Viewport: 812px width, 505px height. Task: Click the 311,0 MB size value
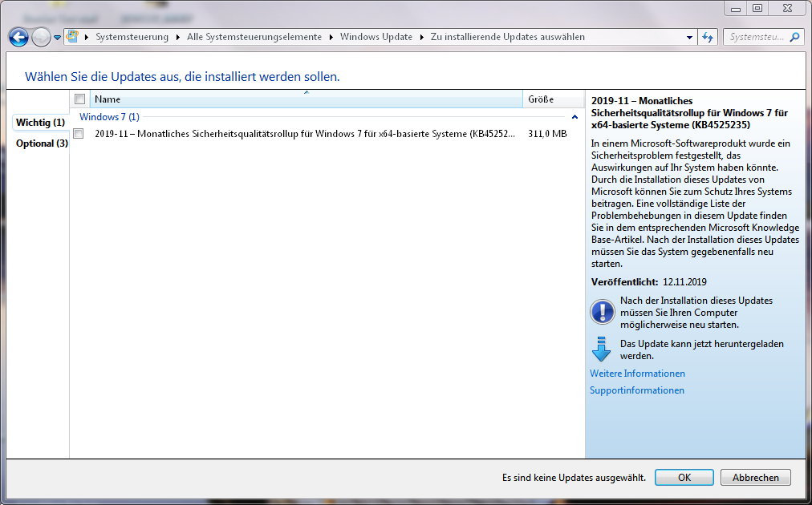click(547, 134)
